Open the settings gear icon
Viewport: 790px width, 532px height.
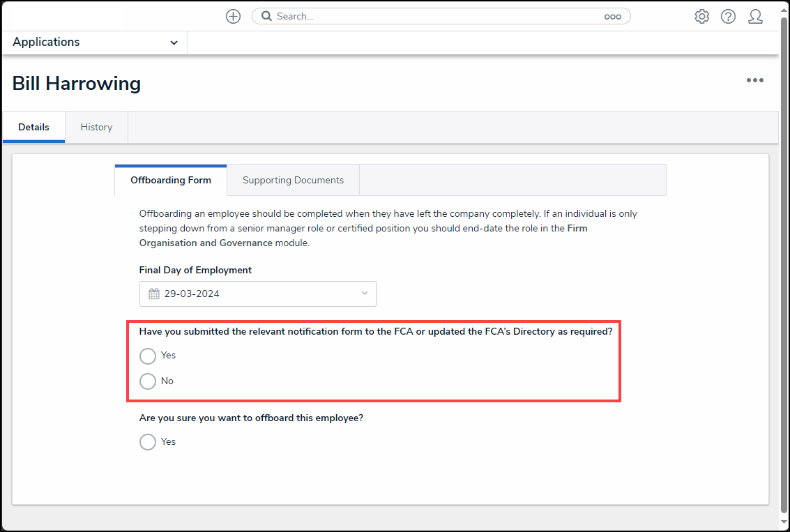[701, 17]
